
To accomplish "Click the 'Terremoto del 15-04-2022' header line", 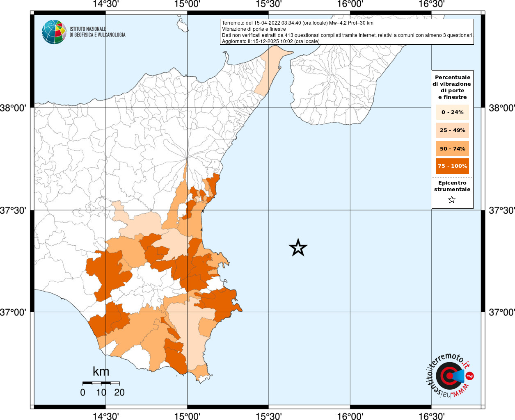I will 298,23.
